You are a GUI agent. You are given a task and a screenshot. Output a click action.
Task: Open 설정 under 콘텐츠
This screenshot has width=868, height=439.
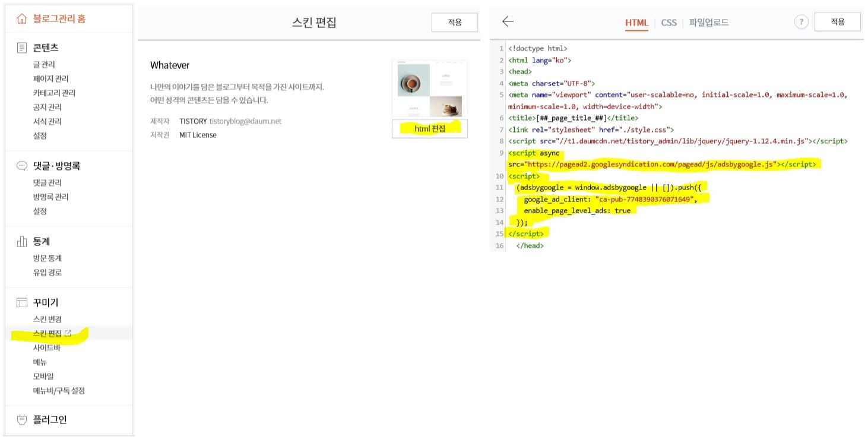pos(40,135)
